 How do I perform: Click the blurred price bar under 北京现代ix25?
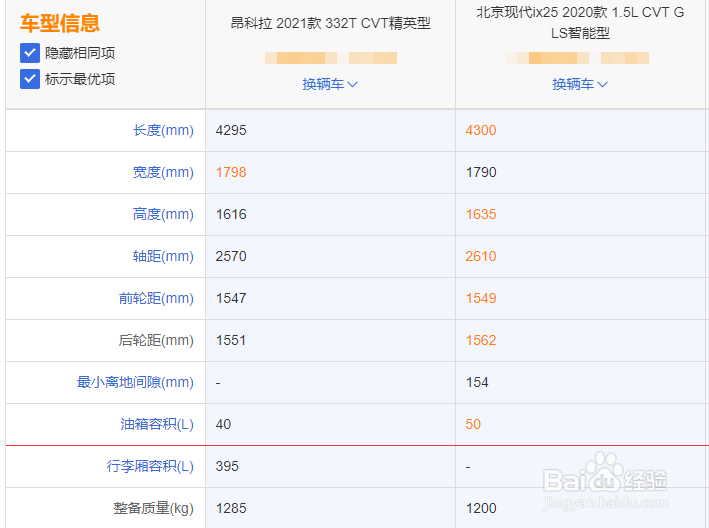click(x=577, y=58)
